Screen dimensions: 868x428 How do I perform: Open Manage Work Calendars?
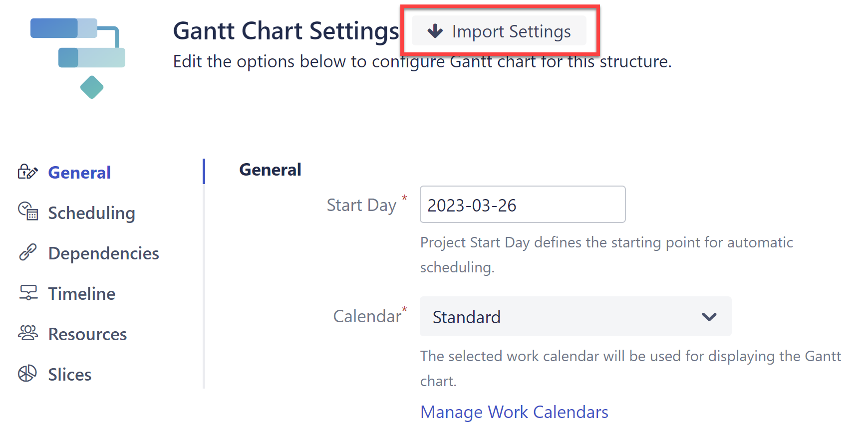click(x=514, y=412)
